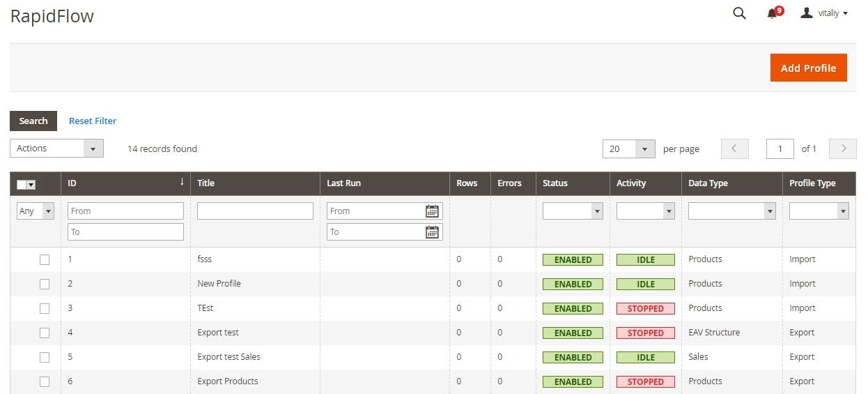Click the Title filter text field
This screenshot has height=394, width=868.
(x=255, y=211)
